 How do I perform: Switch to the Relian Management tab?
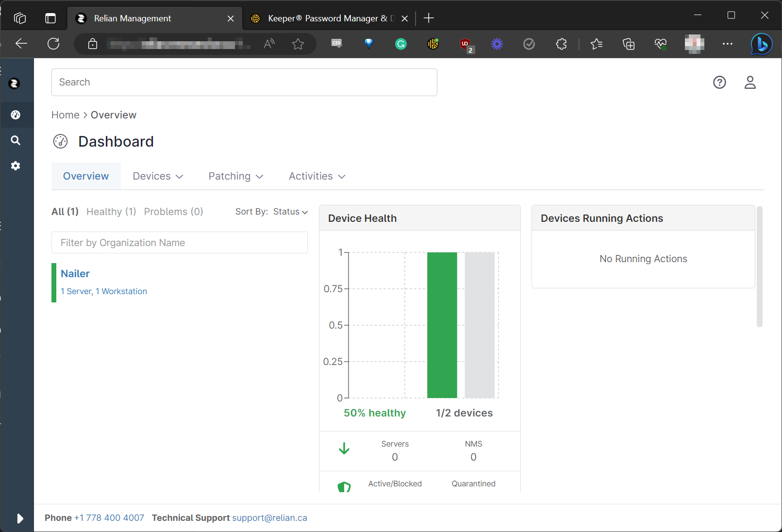tap(155, 18)
